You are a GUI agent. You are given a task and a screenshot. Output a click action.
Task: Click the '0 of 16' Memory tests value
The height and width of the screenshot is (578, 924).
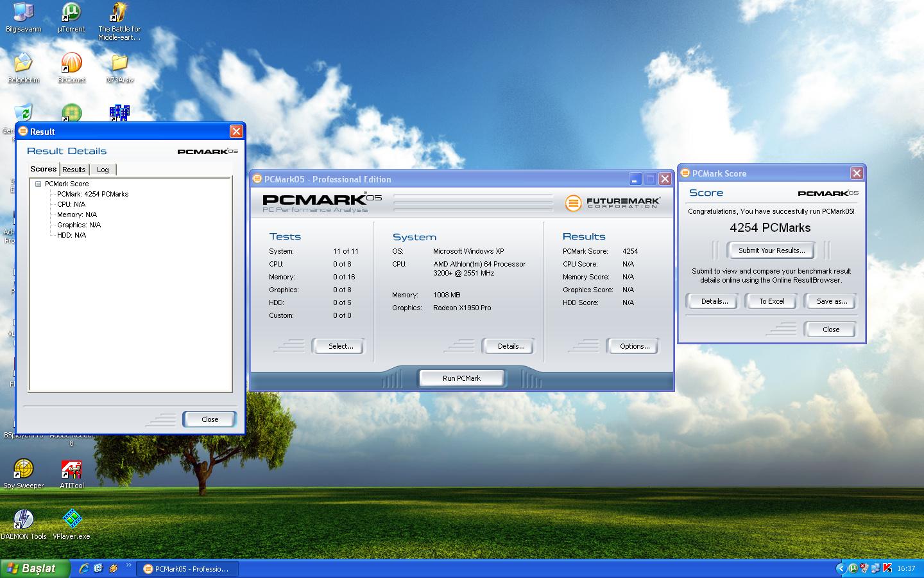point(344,277)
